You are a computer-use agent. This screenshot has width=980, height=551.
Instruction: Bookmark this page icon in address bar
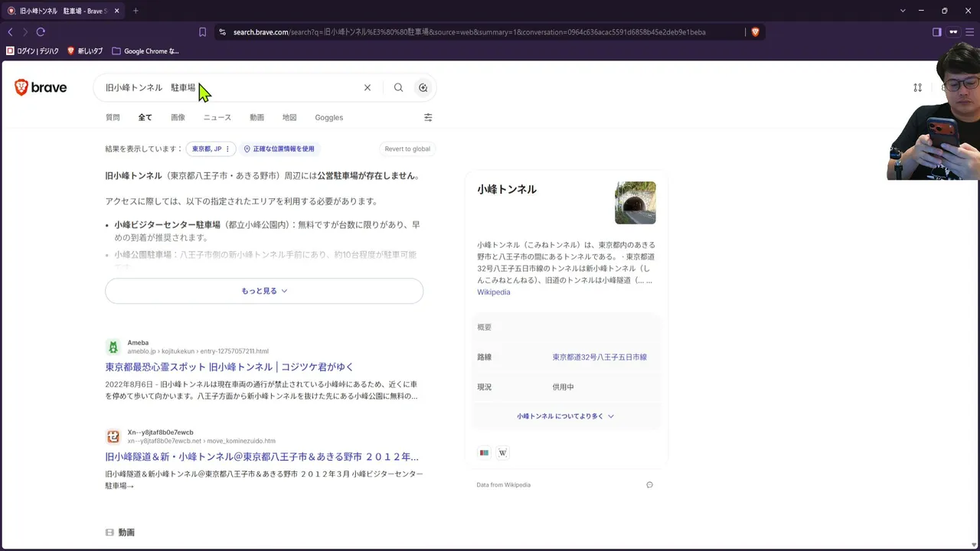pos(202,32)
